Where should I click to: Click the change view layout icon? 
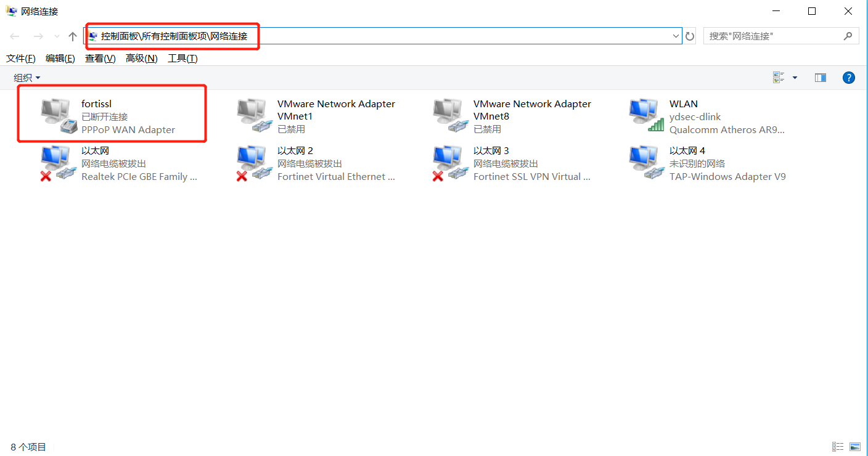pos(779,78)
